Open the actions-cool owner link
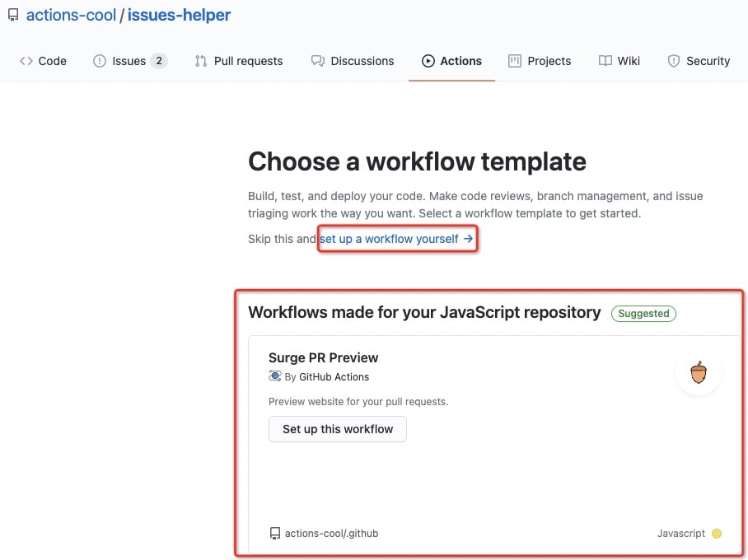The image size is (748, 560). [x=71, y=16]
